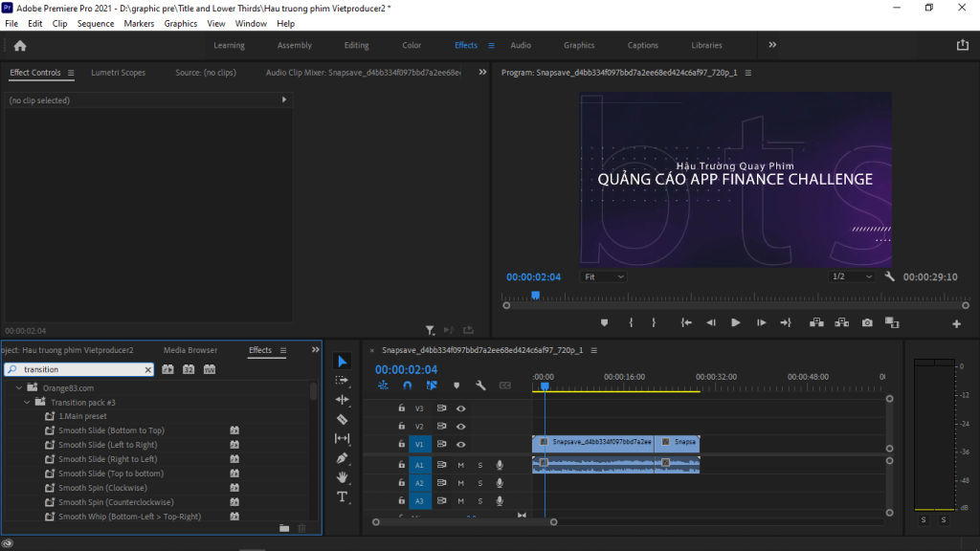Image resolution: width=980 pixels, height=551 pixels.
Task: Click the Export Frame camera icon
Action: pyautogui.click(x=866, y=322)
